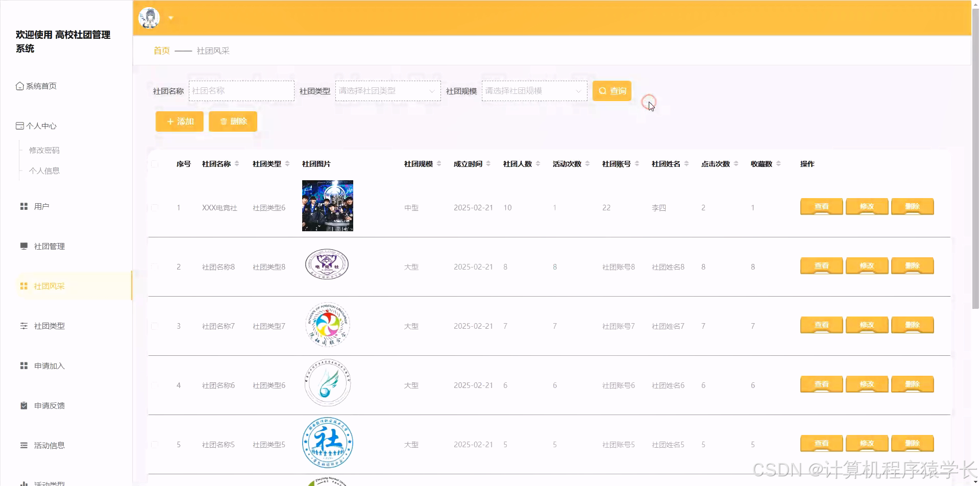Sort by 活动次数 column arrows
Viewport: 980px width, 486px height.
click(587, 164)
